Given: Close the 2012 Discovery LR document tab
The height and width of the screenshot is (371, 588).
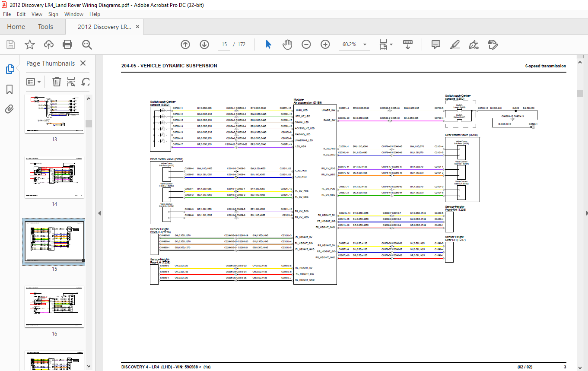Looking at the screenshot, I should pyautogui.click(x=137, y=27).
